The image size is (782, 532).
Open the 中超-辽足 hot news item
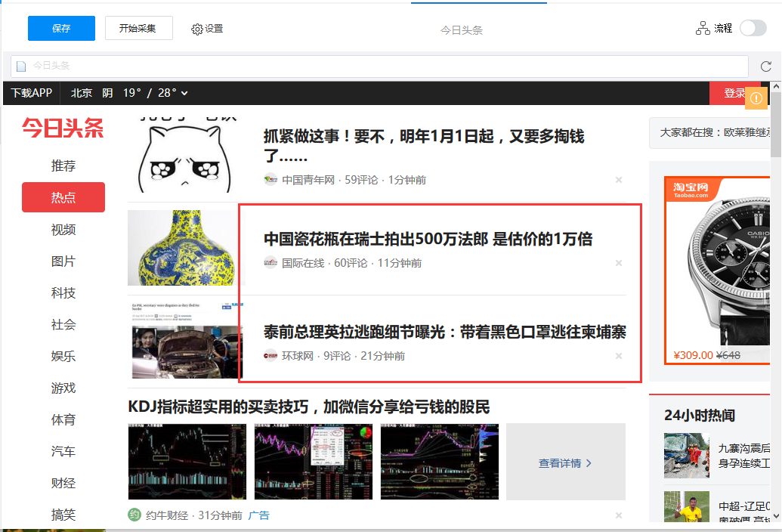(743, 512)
